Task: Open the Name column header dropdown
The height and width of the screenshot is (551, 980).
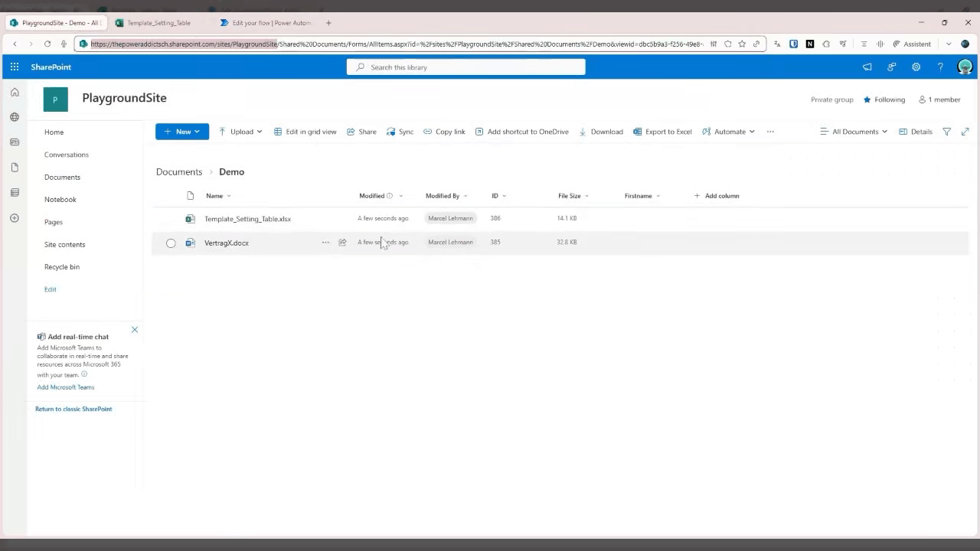Action: click(x=218, y=196)
